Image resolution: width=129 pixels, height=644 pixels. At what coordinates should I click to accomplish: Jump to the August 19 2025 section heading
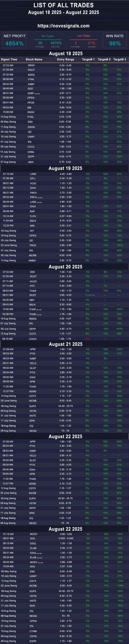click(65, 168)
